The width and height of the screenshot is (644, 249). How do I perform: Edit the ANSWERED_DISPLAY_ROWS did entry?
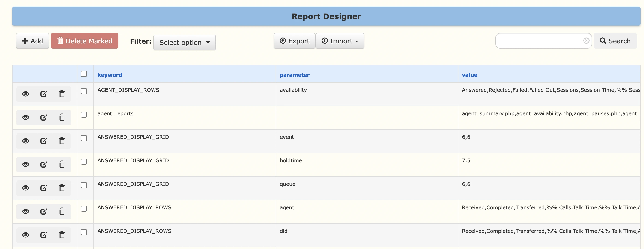tap(44, 235)
